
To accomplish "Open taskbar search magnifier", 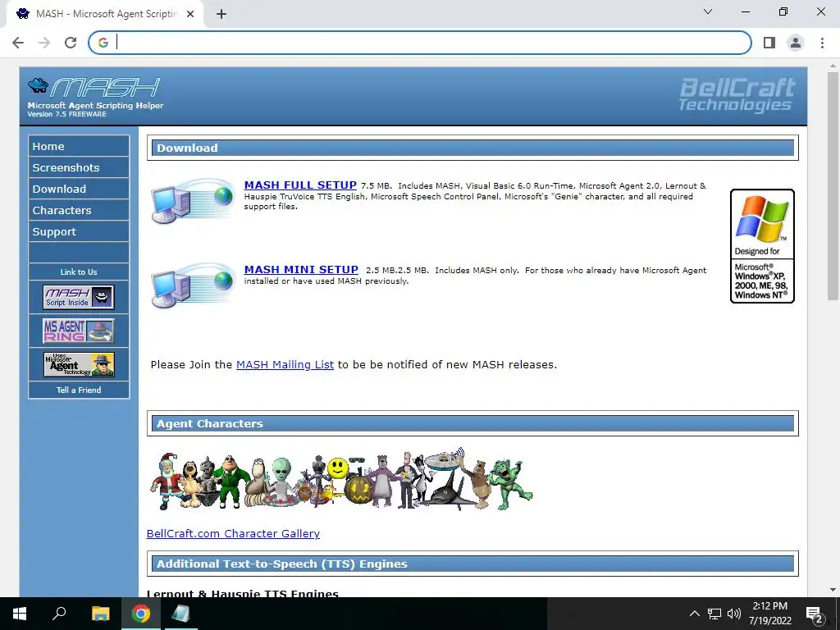I will click(x=59, y=613).
